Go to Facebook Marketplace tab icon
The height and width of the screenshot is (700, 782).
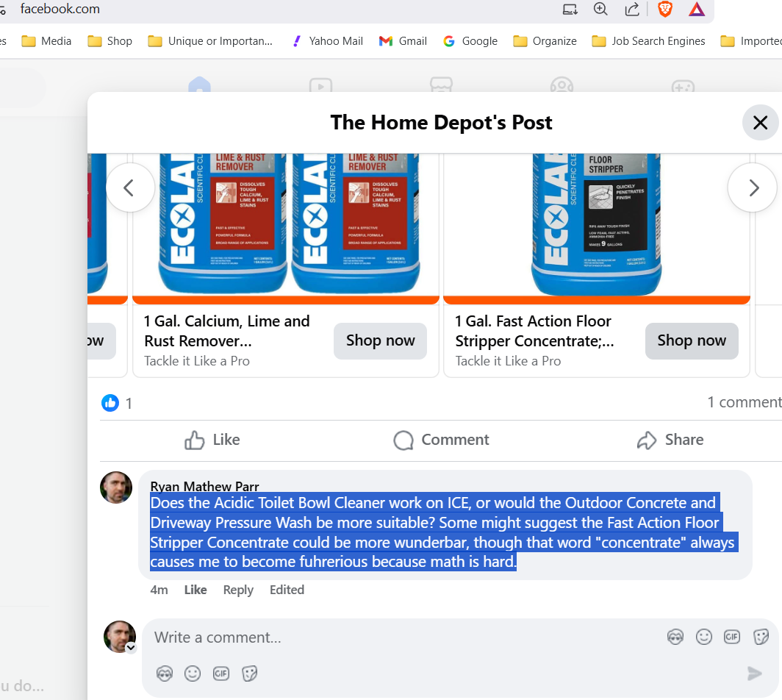[442, 85]
